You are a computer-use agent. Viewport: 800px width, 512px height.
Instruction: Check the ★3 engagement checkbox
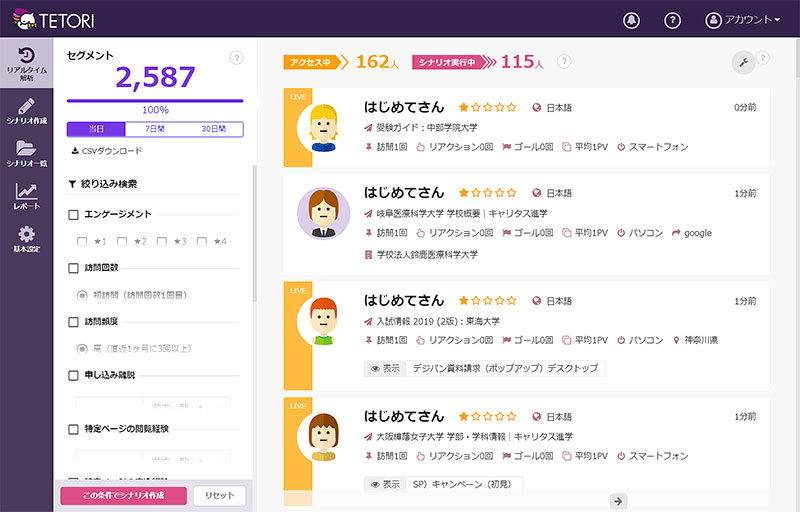click(162, 242)
